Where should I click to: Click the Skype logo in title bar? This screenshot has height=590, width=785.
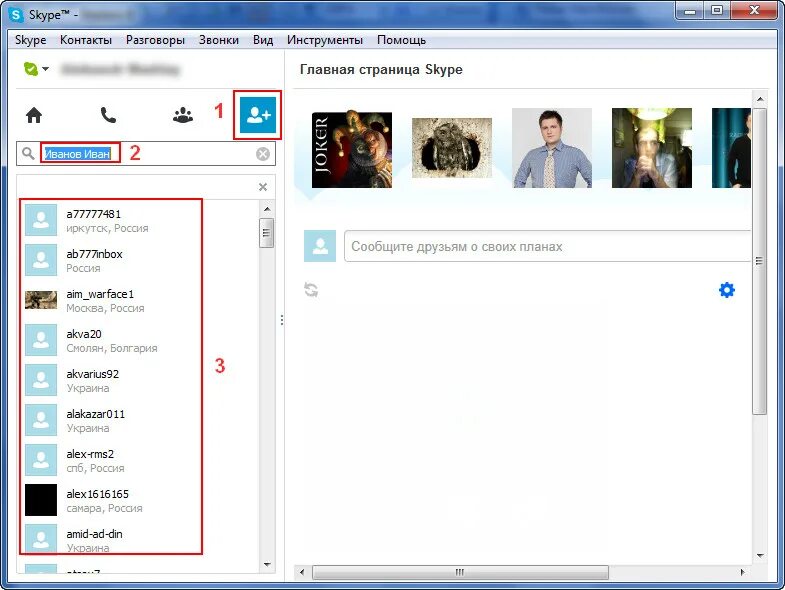[x=16, y=15]
